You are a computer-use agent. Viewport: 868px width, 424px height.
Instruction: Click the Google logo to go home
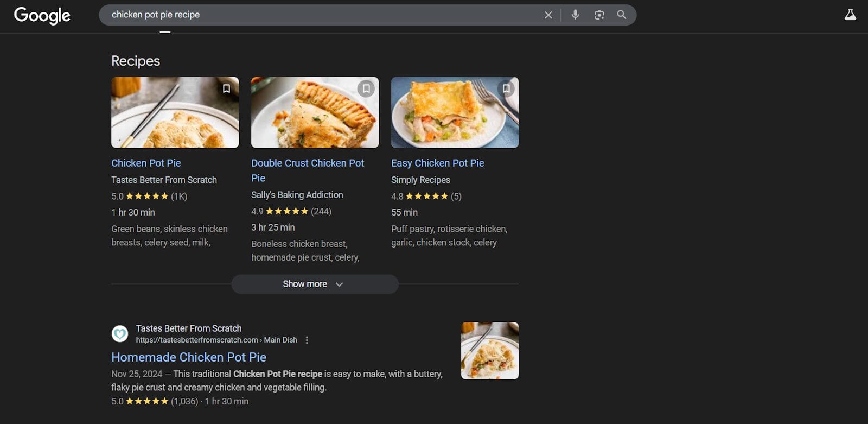pos(42,16)
